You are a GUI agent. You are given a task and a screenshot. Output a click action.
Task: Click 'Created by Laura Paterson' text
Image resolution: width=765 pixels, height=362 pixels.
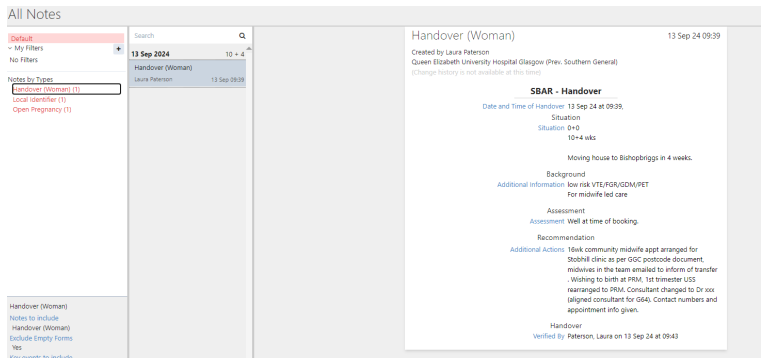coord(450,52)
